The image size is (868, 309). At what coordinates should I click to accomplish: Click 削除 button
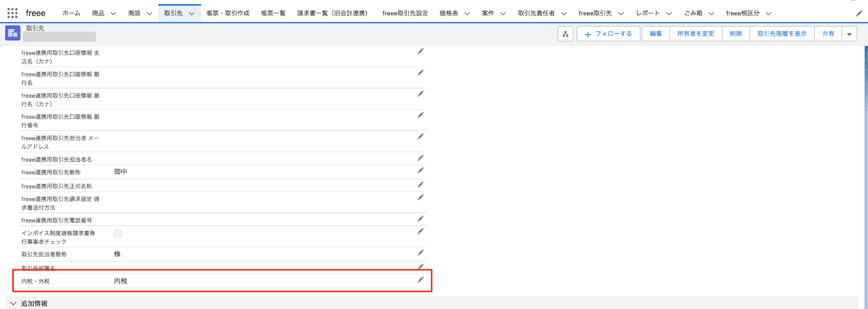click(736, 34)
